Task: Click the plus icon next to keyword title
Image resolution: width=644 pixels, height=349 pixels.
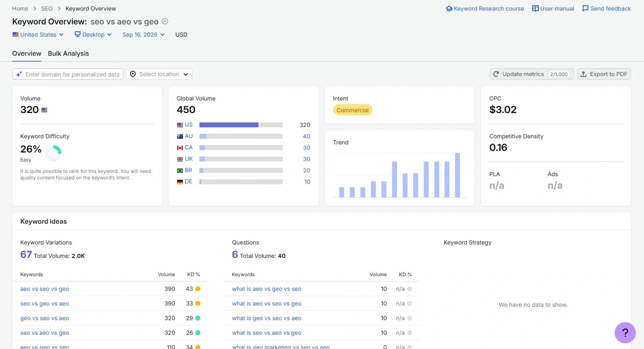Action: pyautogui.click(x=165, y=21)
